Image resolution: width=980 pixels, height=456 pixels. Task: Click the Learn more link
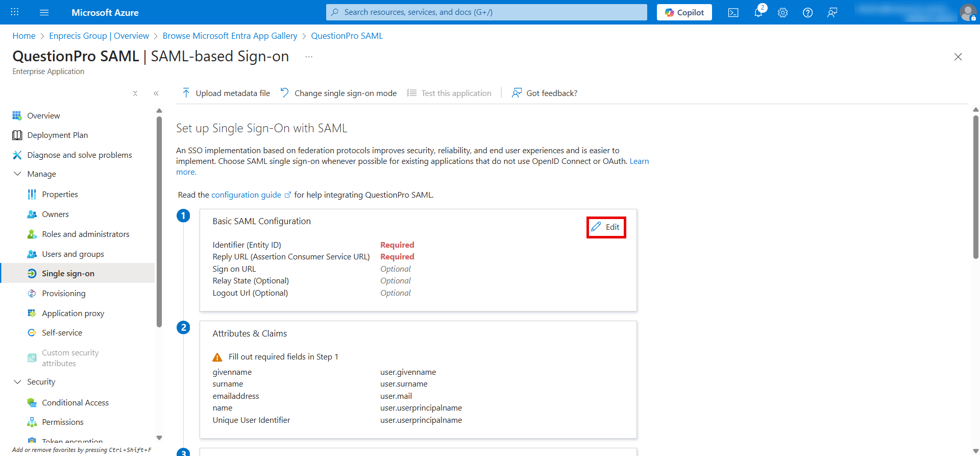pyautogui.click(x=639, y=161)
